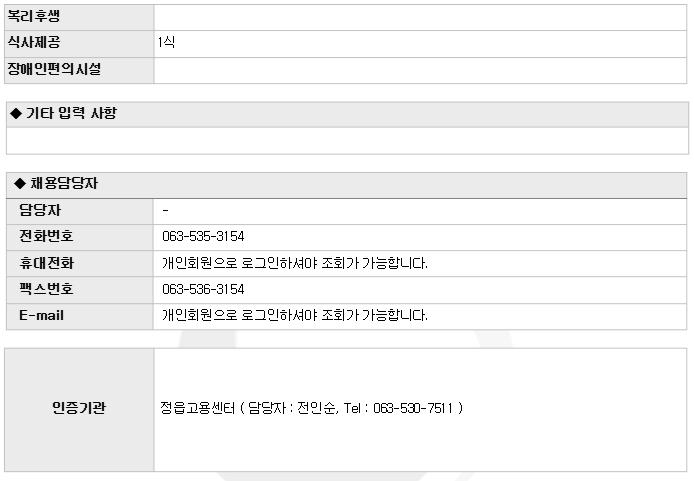This screenshot has height=481, width=694.
Task: Click the 전화번호 label
Action: (x=46, y=236)
